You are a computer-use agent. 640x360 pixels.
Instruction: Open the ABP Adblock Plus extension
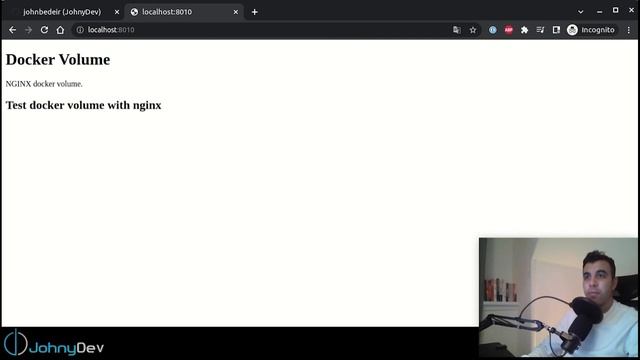coord(509,30)
